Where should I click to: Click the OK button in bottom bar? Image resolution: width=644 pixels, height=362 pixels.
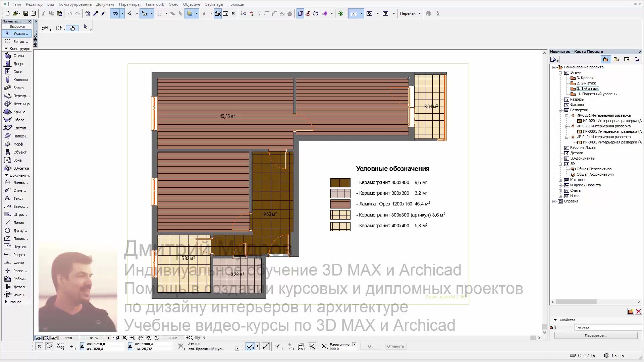pos(370,347)
